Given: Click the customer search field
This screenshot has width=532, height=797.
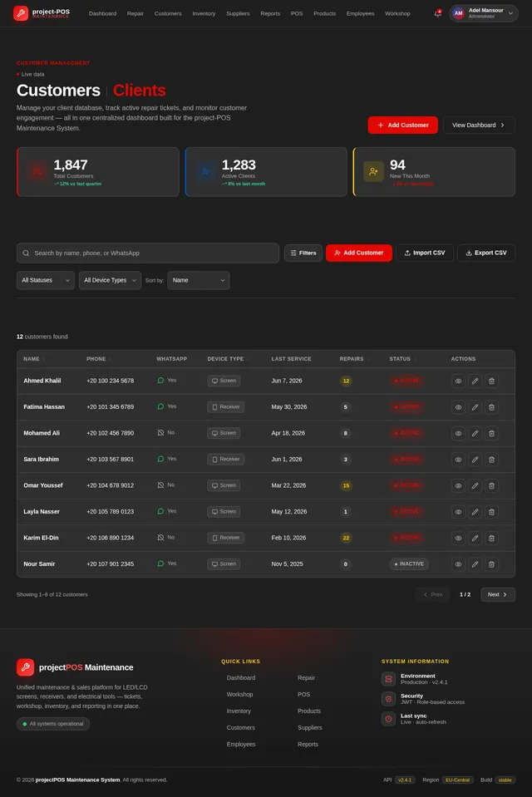Looking at the screenshot, I should (x=148, y=253).
